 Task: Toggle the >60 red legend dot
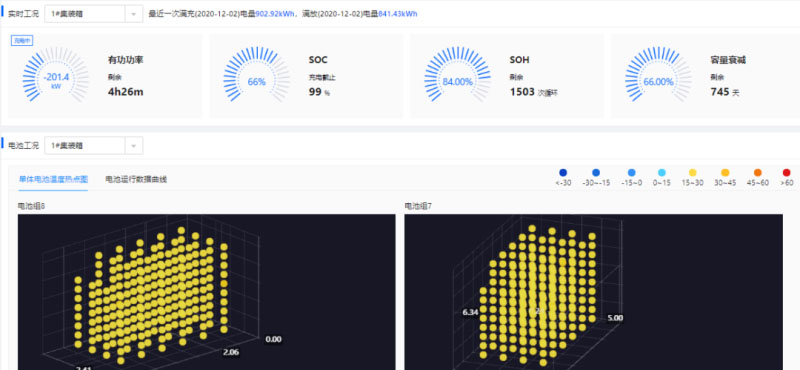(x=786, y=173)
